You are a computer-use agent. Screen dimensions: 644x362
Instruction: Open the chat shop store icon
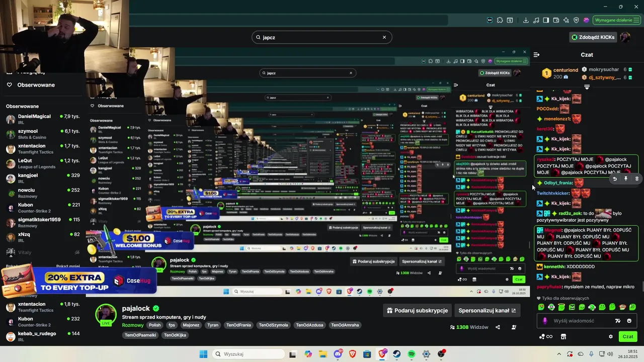point(563,337)
